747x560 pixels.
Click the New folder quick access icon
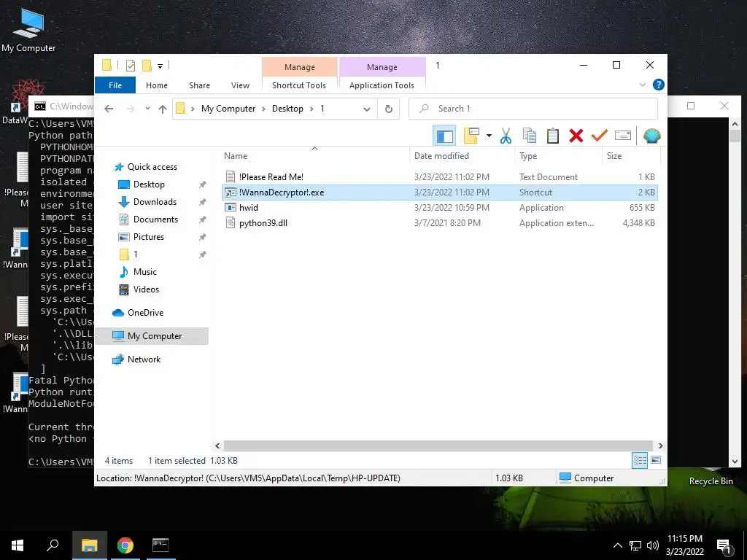coord(147,66)
